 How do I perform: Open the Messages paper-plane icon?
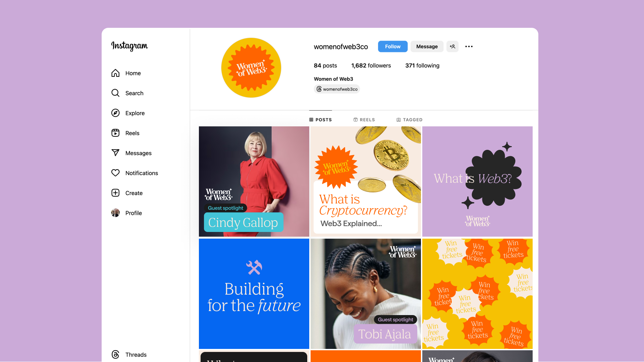click(x=115, y=153)
